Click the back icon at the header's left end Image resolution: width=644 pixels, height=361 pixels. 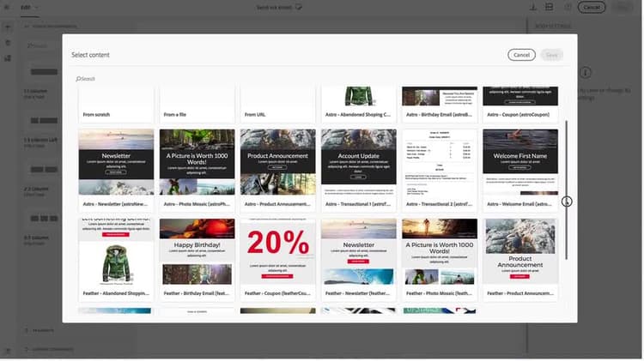pyautogui.click(x=7, y=8)
